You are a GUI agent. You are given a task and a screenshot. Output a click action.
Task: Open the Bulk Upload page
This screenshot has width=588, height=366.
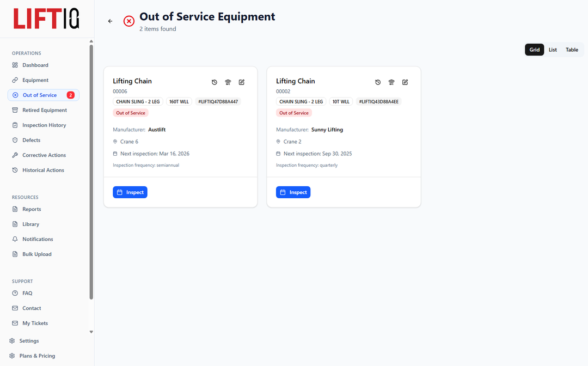coord(36,254)
